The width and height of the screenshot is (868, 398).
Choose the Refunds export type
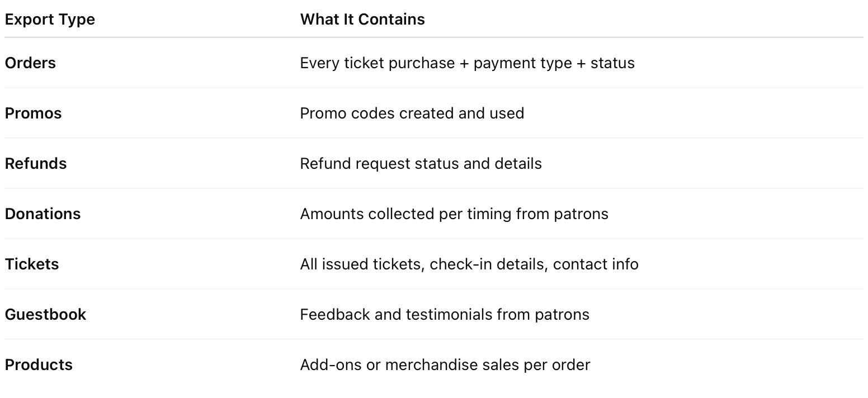(36, 164)
